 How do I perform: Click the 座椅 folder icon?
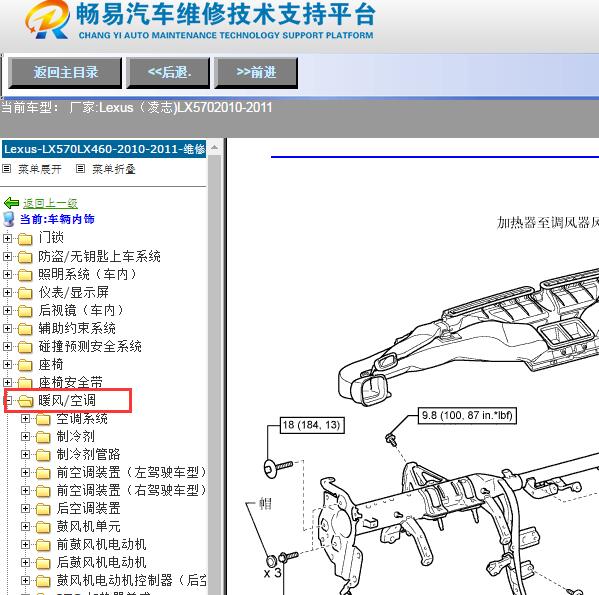pyautogui.click(x=25, y=365)
